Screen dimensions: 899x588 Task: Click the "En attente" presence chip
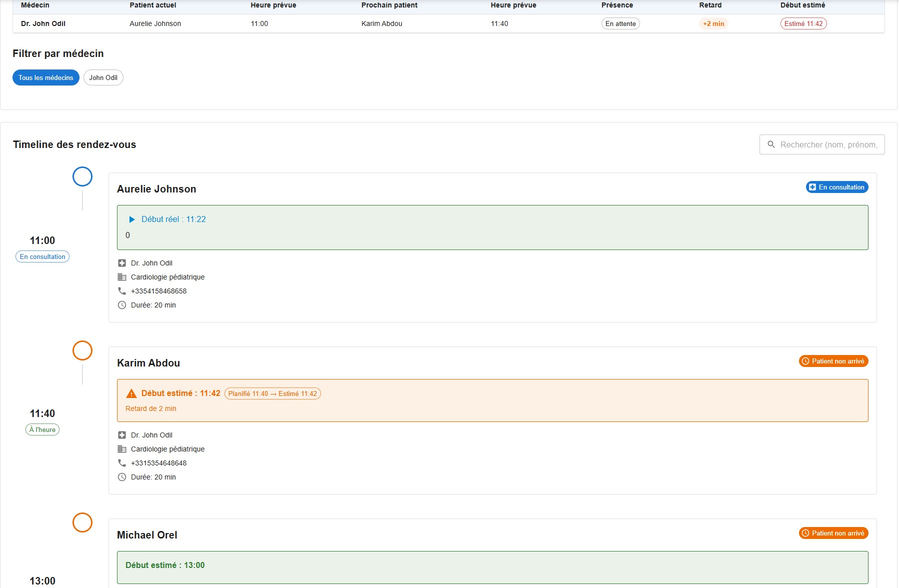point(620,23)
